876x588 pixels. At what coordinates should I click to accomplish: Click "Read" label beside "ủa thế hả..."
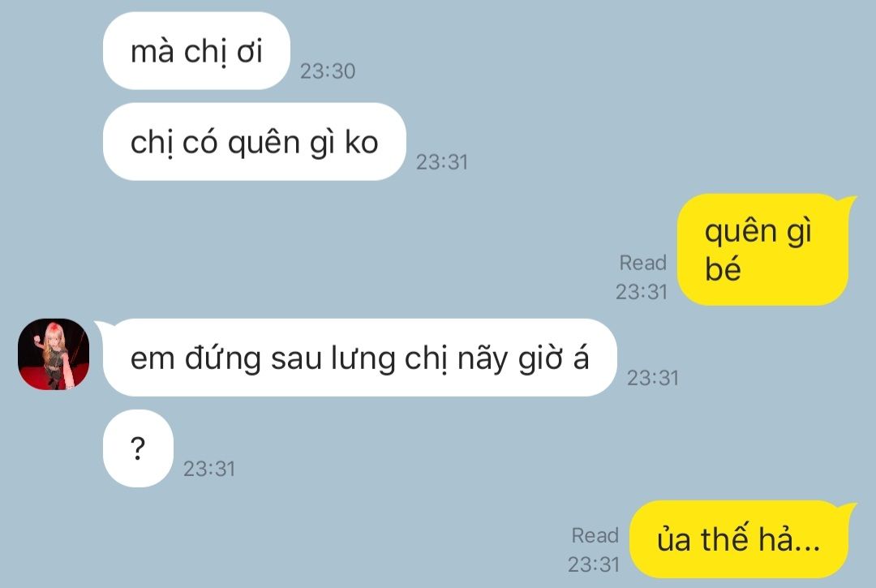pyautogui.click(x=595, y=535)
